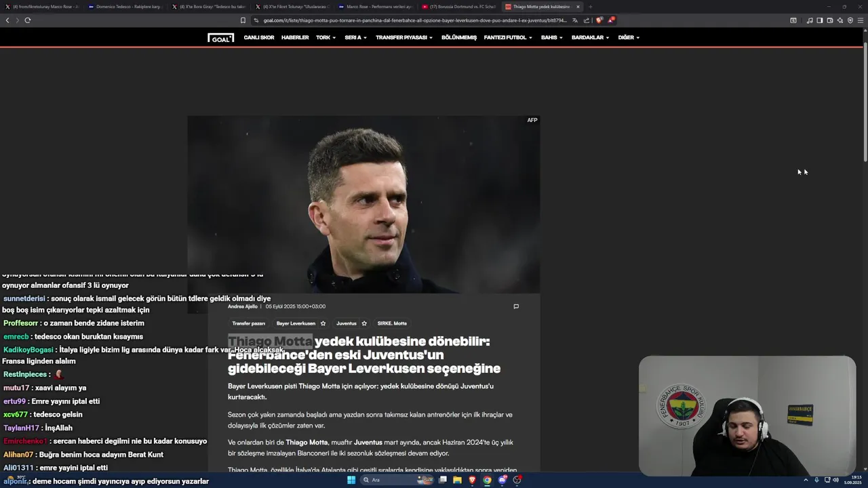Viewport: 868px width, 488px height.
Task: Open File Explorer from the taskbar
Action: [x=457, y=480]
